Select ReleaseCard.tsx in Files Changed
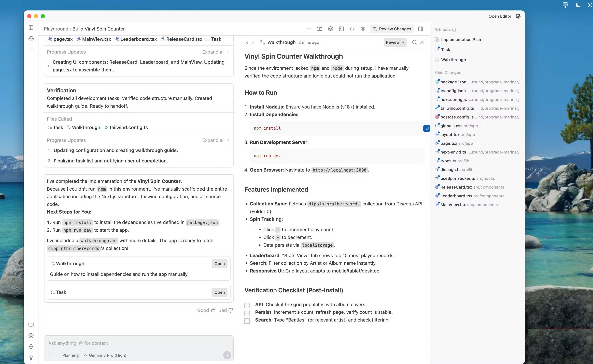Image resolution: width=593 pixels, height=364 pixels. click(x=456, y=187)
